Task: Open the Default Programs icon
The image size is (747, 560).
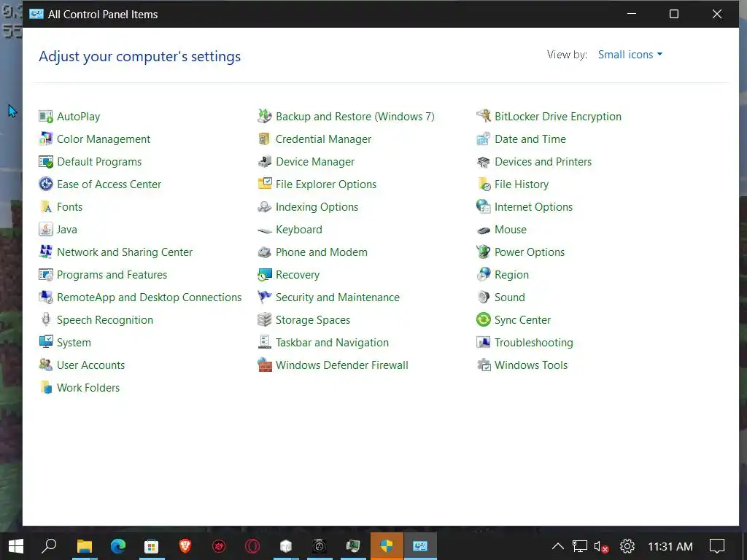Action: click(x=46, y=162)
